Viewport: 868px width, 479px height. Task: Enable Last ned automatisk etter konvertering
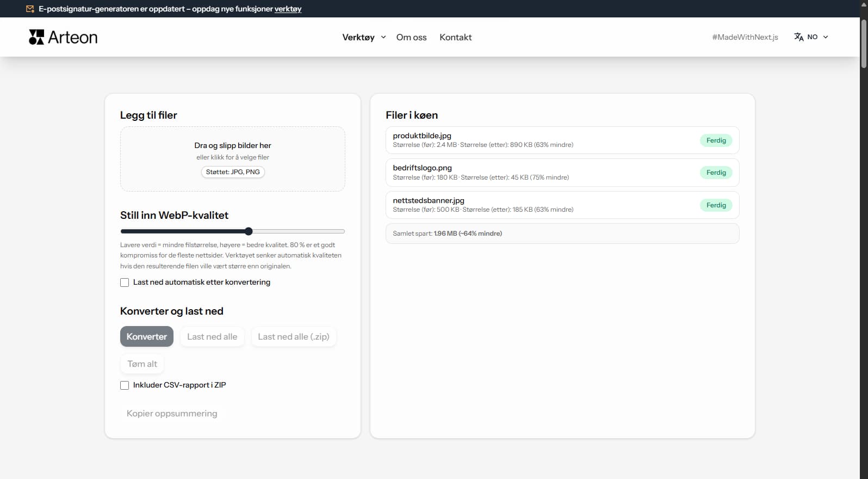(x=125, y=283)
